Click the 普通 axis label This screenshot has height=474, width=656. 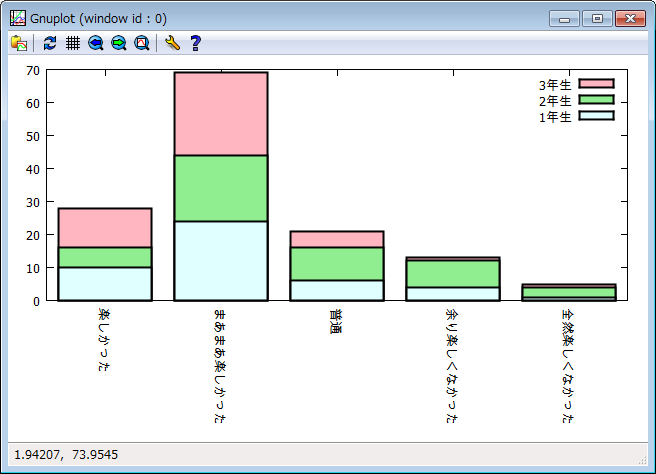click(336, 321)
